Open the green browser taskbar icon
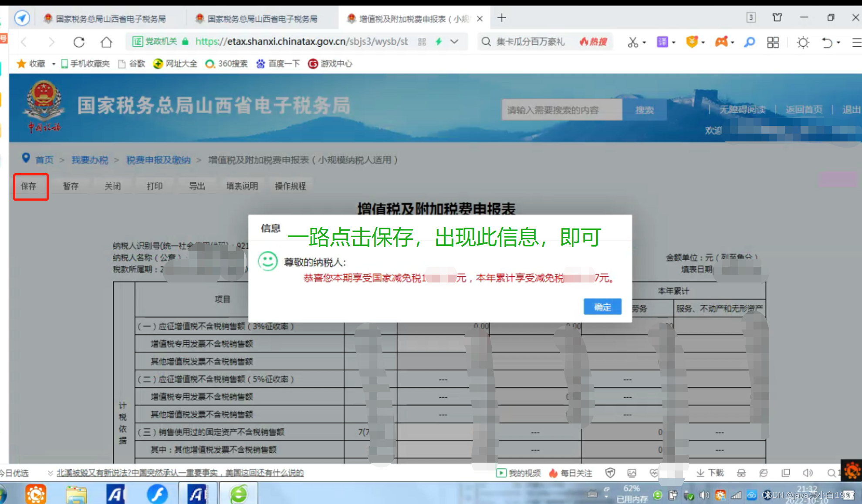The width and height of the screenshot is (862, 504). (x=239, y=494)
